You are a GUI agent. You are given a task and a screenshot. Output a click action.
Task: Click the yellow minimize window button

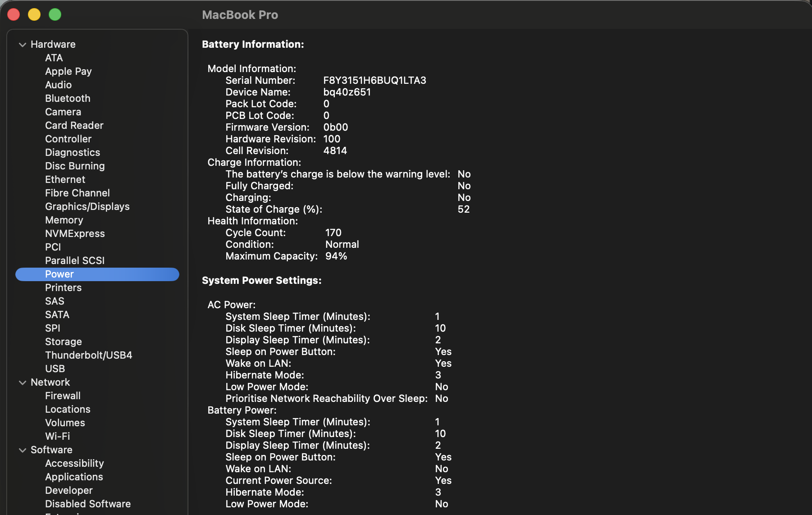click(34, 14)
